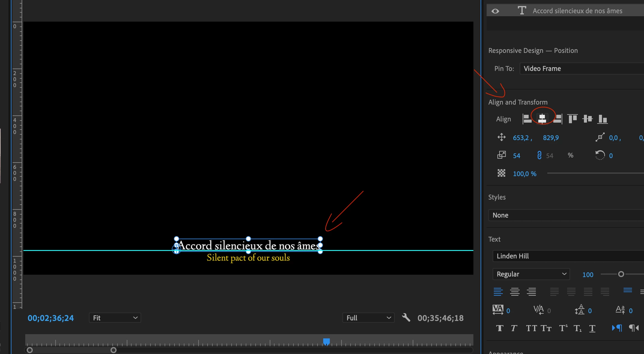The image size is (644, 354).
Task: Click the vertical center align icon
Action: (x=588, y=119)
